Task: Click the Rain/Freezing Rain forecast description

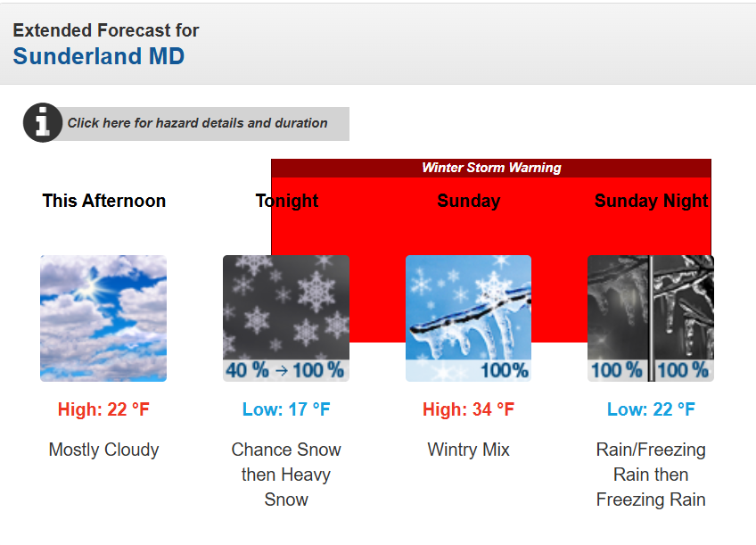Action: click(651, 475)
